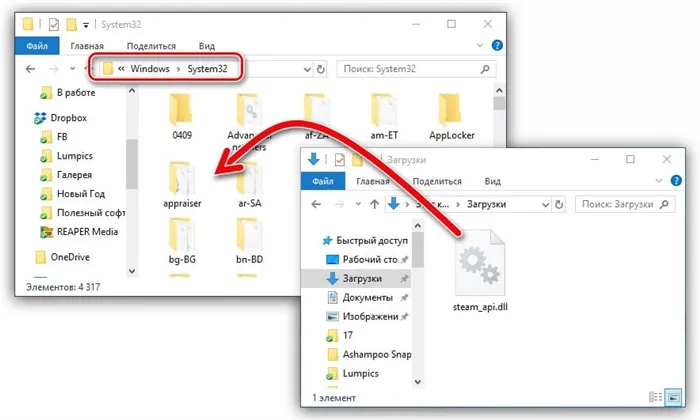The image size is (700, 420).
Task: Open address bar dropdown in Загрузки window
Action: (x=546, y=204)
